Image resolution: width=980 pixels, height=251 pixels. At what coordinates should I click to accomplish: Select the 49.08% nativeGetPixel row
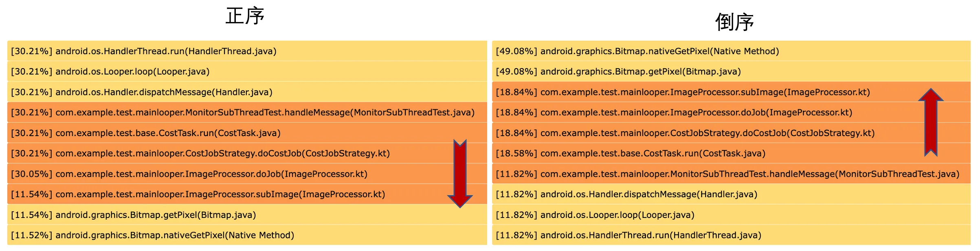(731, 51)
